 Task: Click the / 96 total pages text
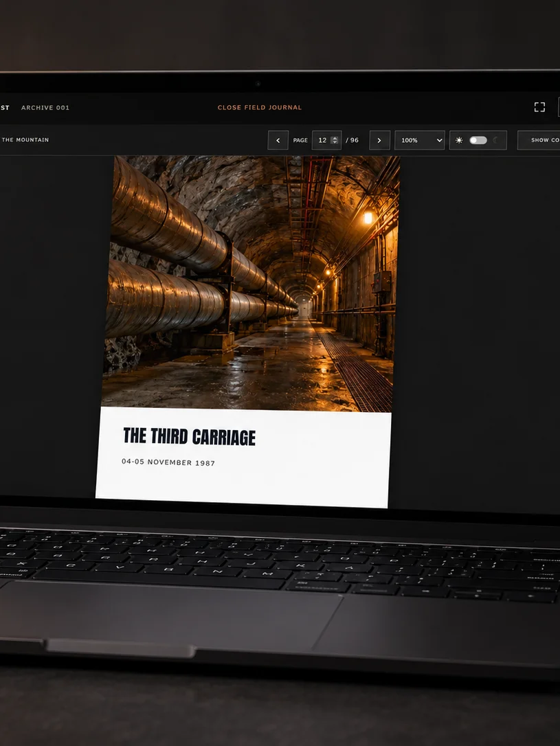352,140
